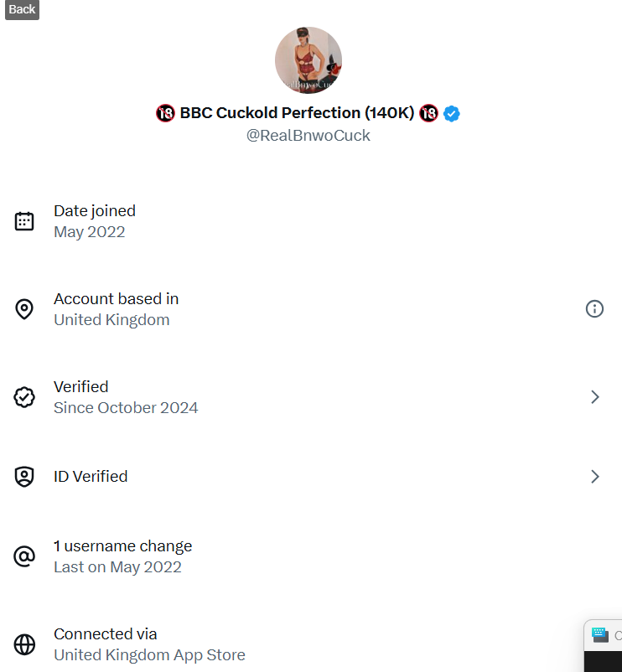Click the blue verified badge beside the username

coord(451,113)
